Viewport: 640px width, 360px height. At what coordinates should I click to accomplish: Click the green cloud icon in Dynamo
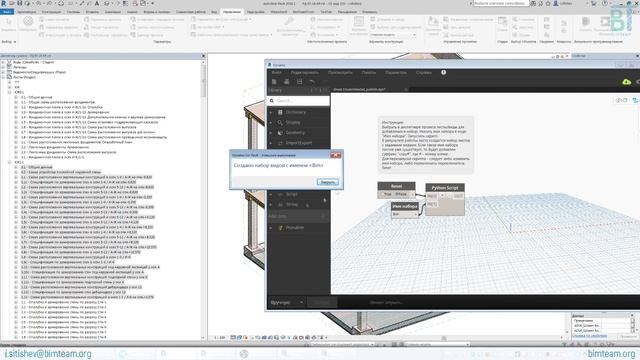627,82
